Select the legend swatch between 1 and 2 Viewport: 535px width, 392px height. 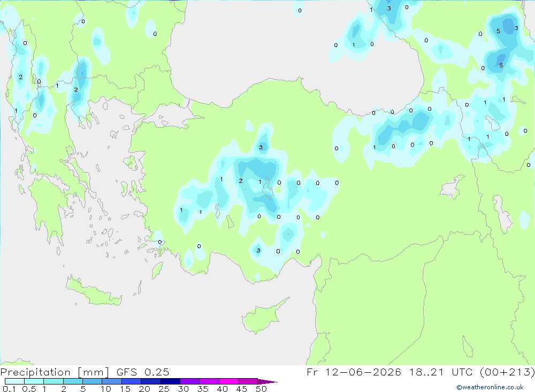point(53,381)
